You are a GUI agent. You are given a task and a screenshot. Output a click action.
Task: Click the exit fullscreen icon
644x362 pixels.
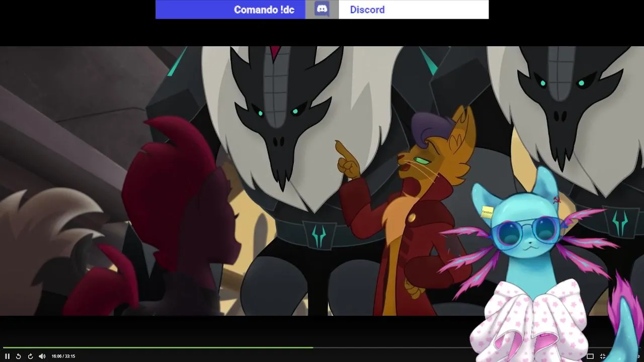point(603,356)
